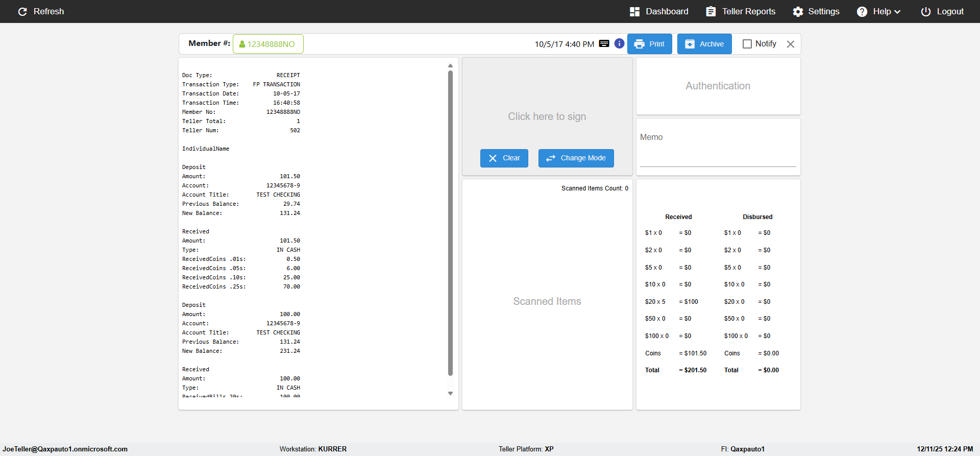Click the Teller Reports clipboard icon
The width and height of the screenshot is (980, 456).
tap(710, 11)
